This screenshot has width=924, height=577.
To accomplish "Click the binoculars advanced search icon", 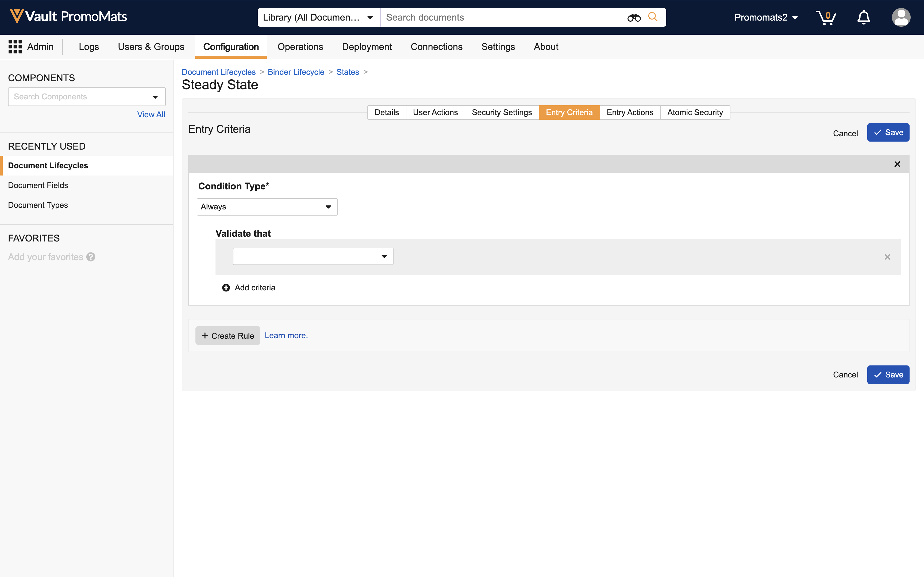I will coord(634,18).
